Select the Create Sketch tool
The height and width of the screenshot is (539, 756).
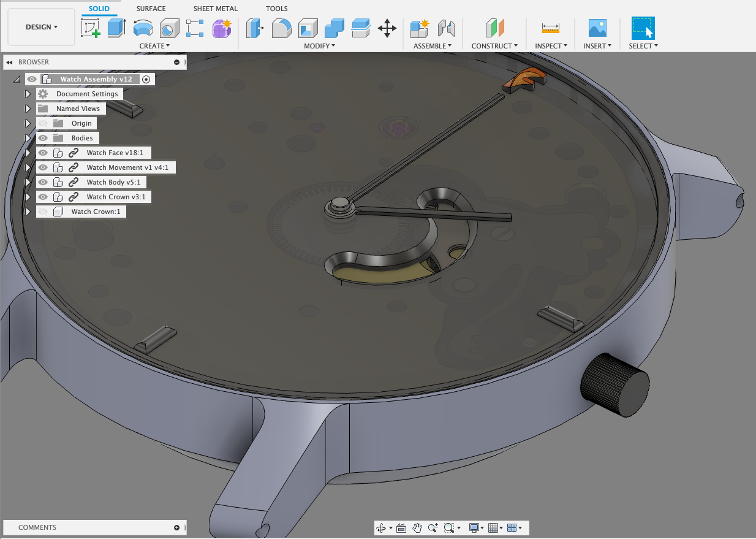click(x=91, y=28)
